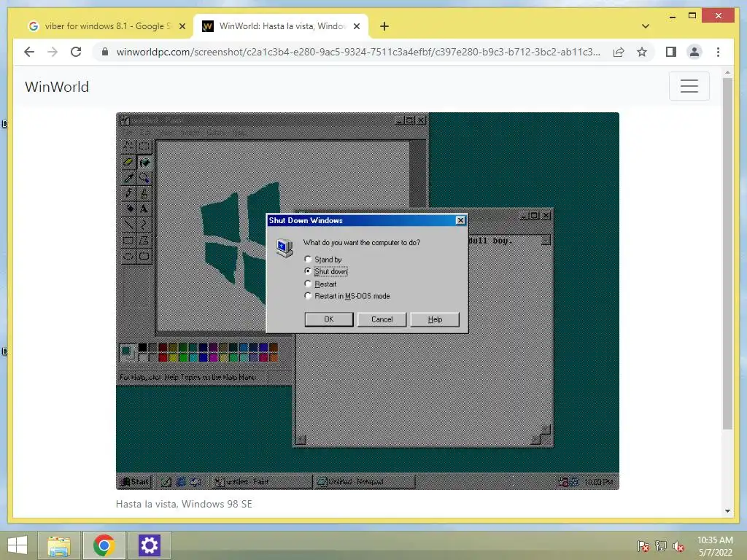
Task: Select the Pick Color eyedropper in Paint
Action: 128,178
